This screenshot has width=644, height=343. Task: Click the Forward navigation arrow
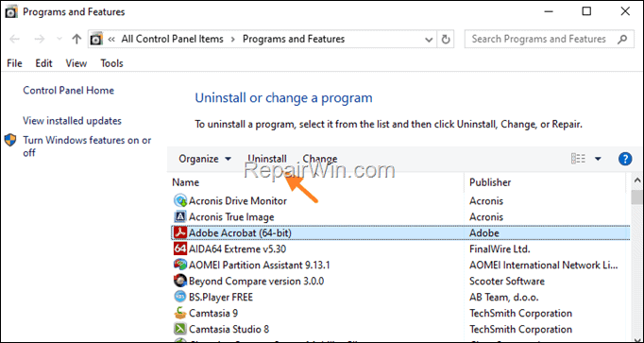40,39
